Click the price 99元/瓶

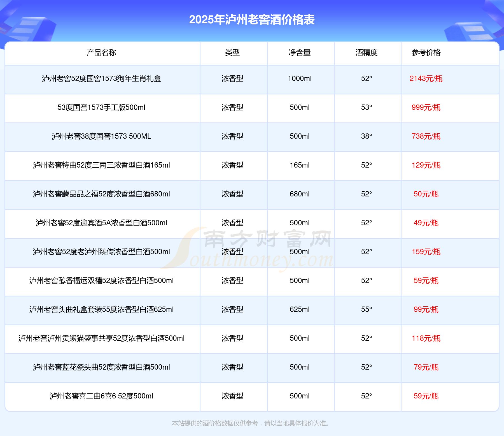tap(426, 309)
